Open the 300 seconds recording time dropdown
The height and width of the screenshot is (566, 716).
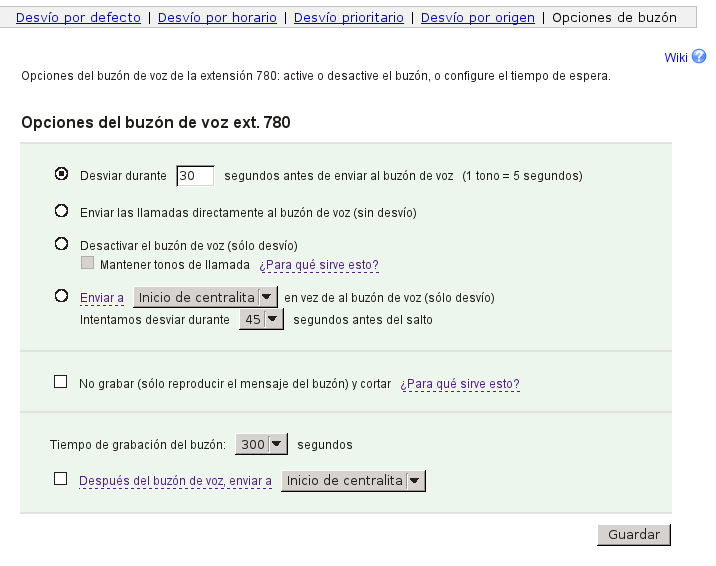coord(262,444)
